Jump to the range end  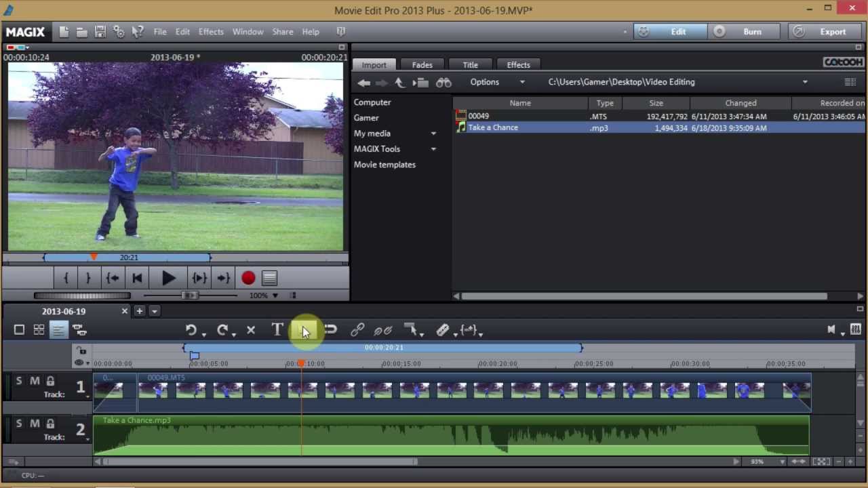(x=223, y=278)
